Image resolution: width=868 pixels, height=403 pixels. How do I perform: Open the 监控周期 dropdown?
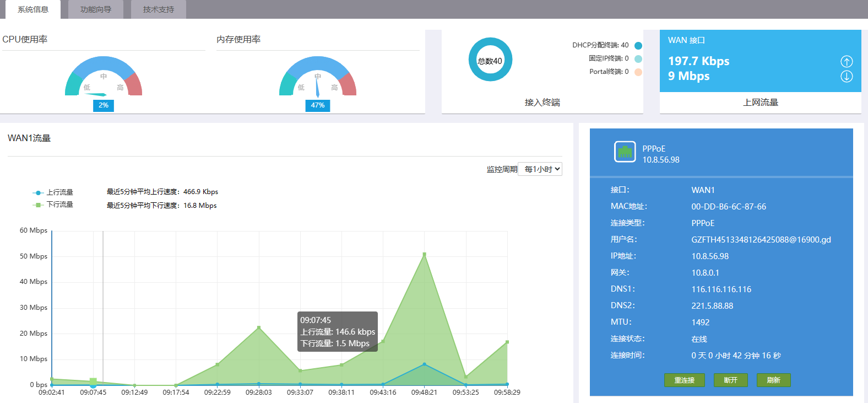540,169
